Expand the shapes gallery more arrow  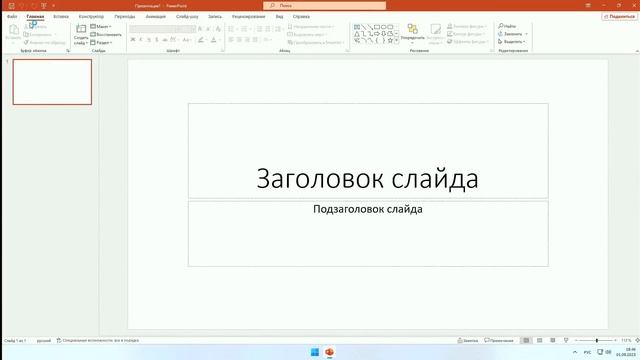coord(396,40)
